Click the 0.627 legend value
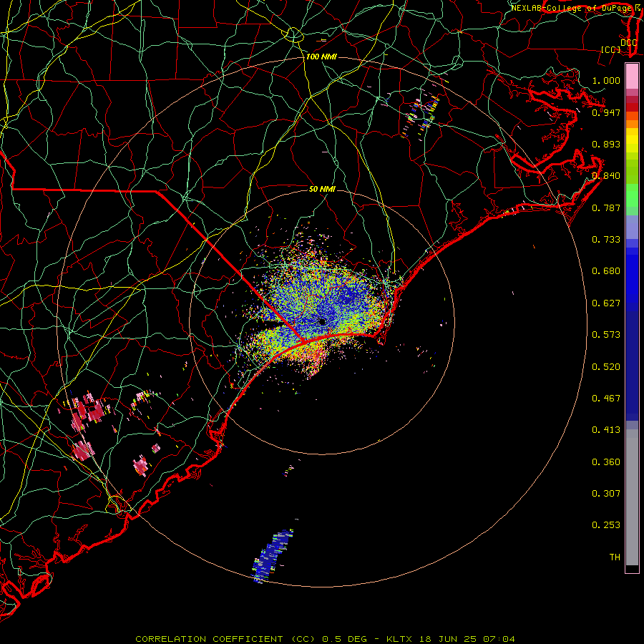Image resolution: width=644 pixels, height=644 pixels. click(606, 303)
